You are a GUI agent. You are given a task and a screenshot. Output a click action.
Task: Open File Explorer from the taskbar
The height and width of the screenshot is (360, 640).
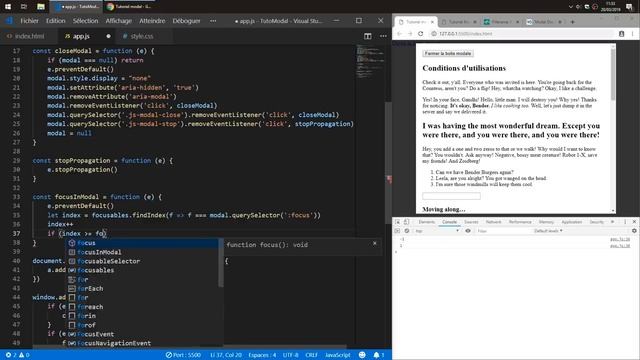[40, 7]
